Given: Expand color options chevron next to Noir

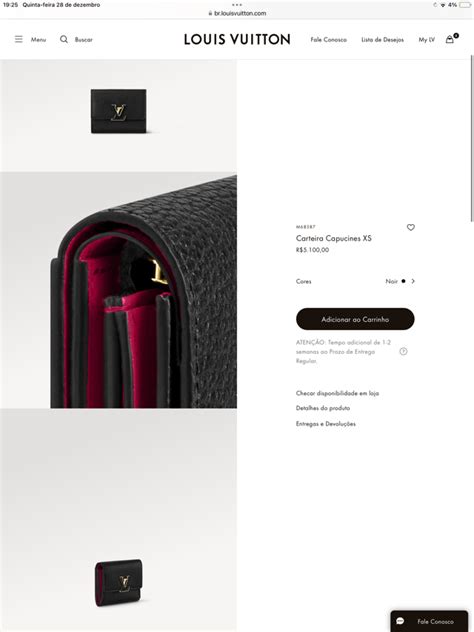Looking at the screenshot, I should point(413,281).
